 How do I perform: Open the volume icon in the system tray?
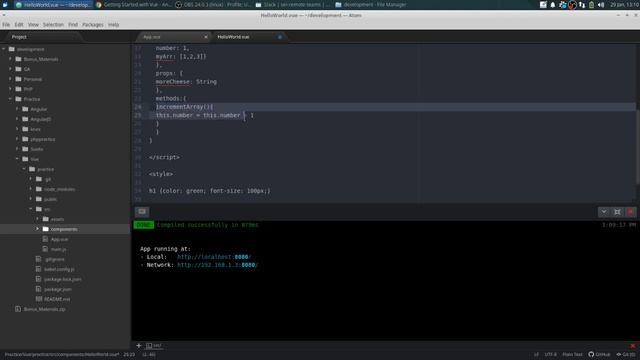[601, 5]
